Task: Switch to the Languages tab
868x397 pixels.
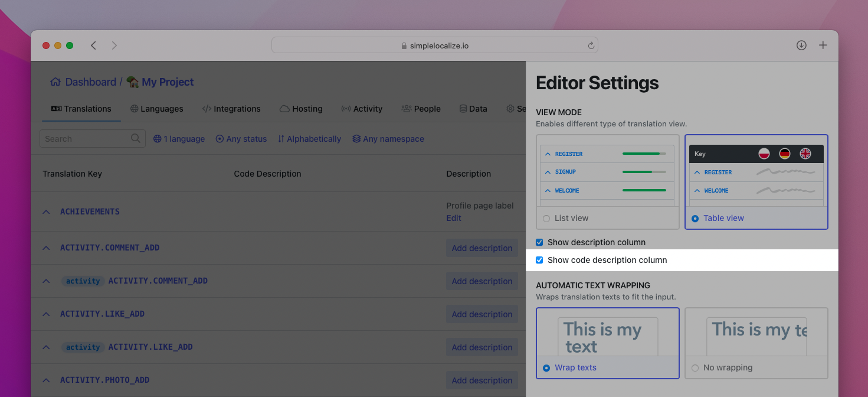Action: 157,109
